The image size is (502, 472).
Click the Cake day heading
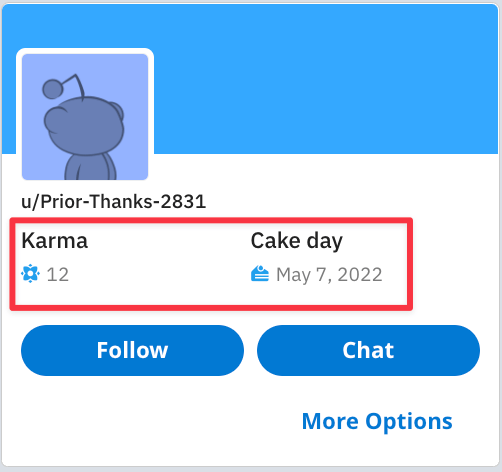point(297,241)
